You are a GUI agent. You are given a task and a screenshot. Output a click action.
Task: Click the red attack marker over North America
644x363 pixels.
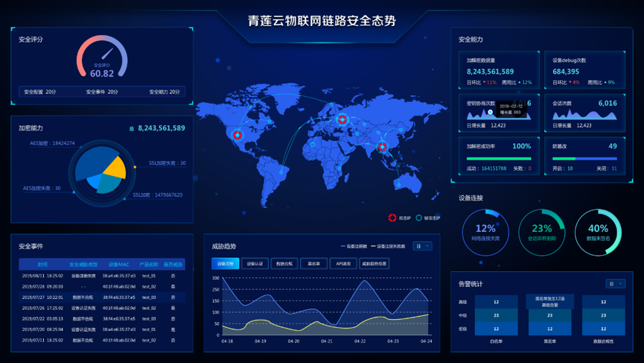[x=237, y=134]
